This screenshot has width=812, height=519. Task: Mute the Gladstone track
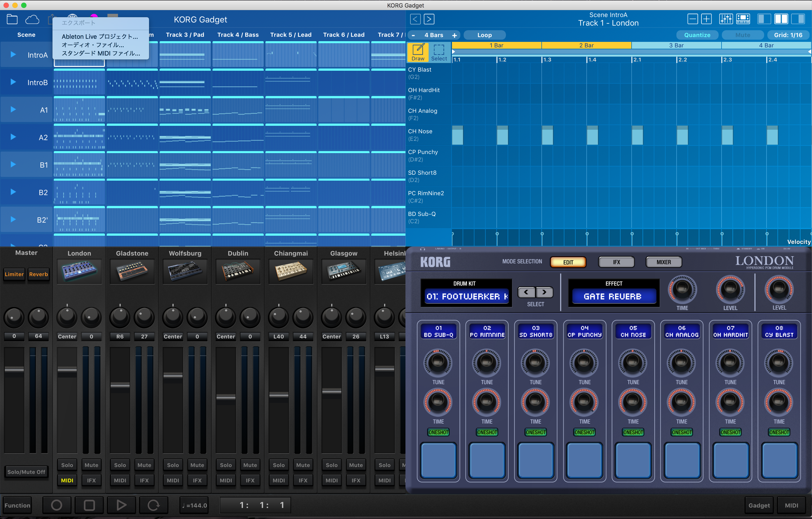click(x=144, y=465)
